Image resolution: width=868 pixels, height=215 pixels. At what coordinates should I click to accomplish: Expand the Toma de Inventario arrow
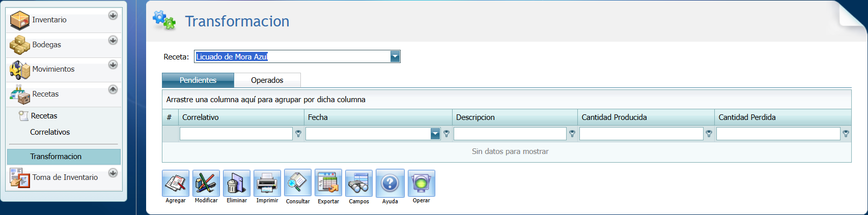(113, 173)
